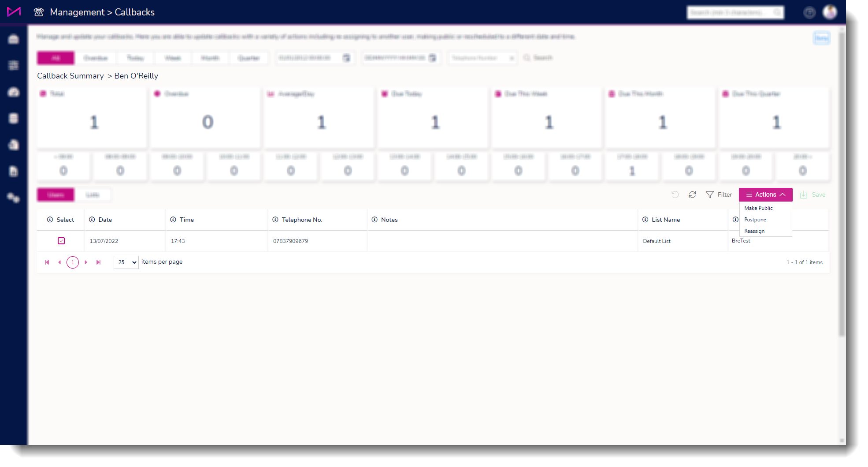Click the Telephone Number input field
Image resolution: width=868 pixels, height=467 pixels.
click(483, 58)
